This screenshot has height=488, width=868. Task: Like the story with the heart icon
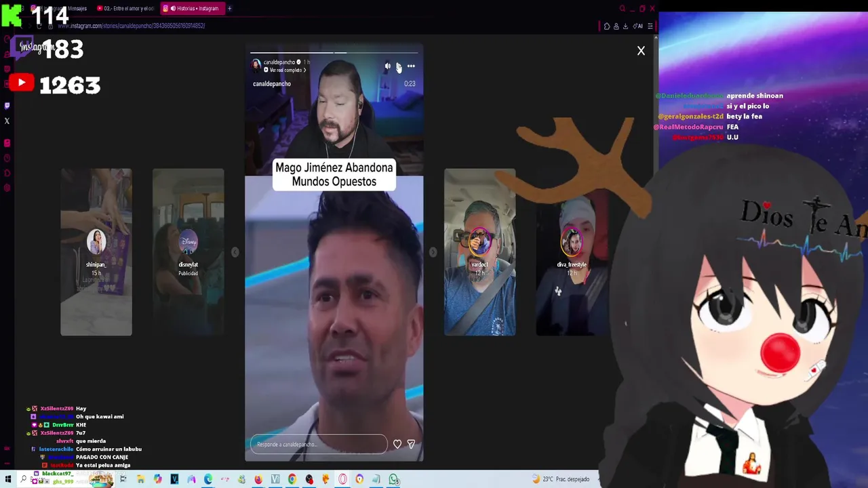tap(397, 444)
